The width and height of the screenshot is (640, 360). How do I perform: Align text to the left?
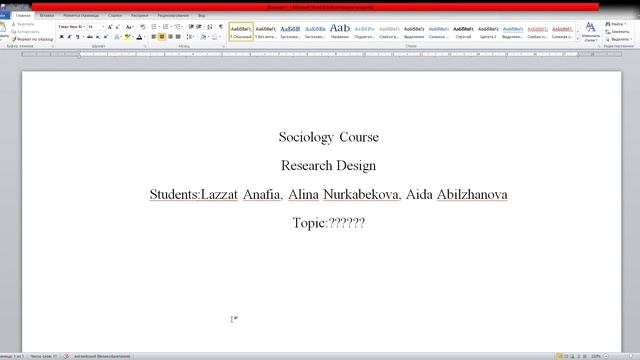[154, 37]
